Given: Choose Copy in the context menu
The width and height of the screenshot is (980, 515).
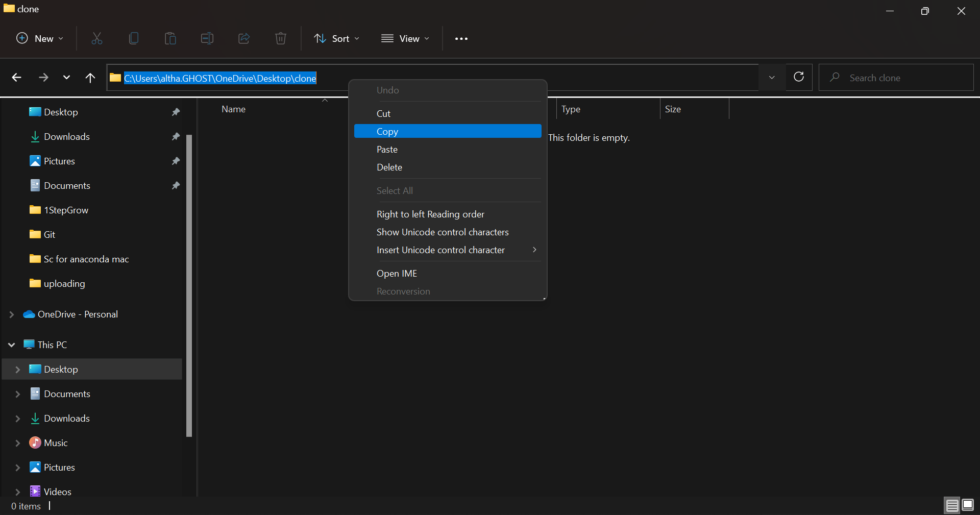Looking at the screenshot, I should [x=448, y=131].
